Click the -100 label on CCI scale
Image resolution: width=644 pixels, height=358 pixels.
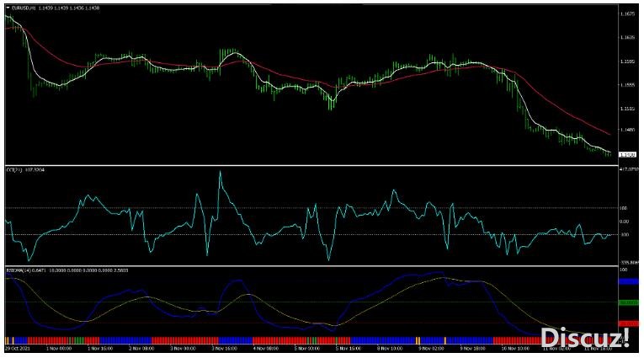coord(624,235)
